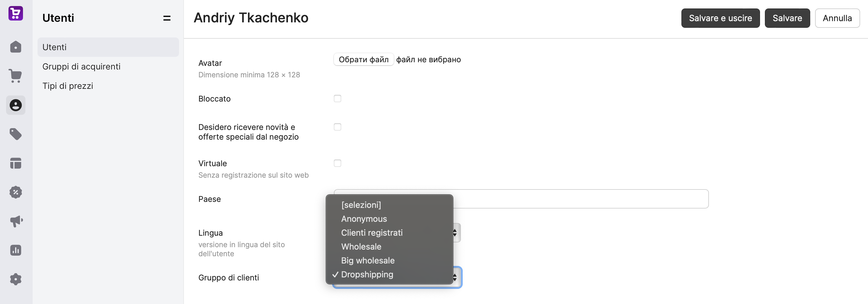Check the Virtuale checkbox

click(337, 163)
